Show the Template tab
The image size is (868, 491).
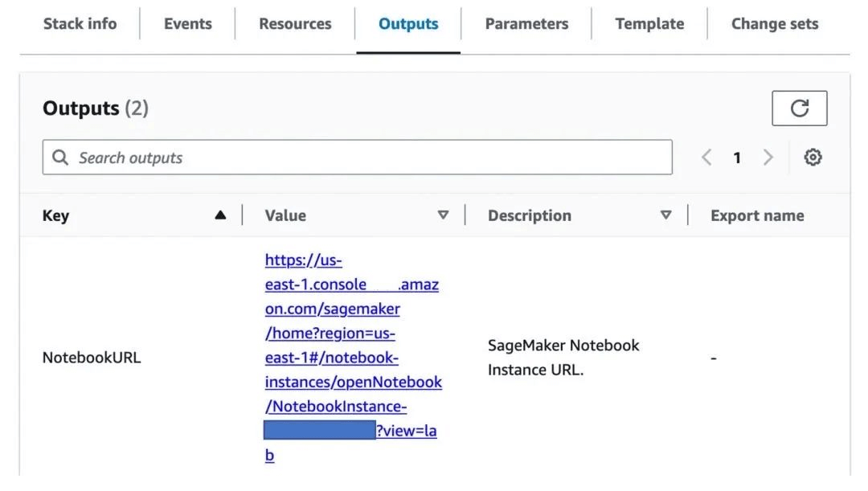(x=649, y=24)
